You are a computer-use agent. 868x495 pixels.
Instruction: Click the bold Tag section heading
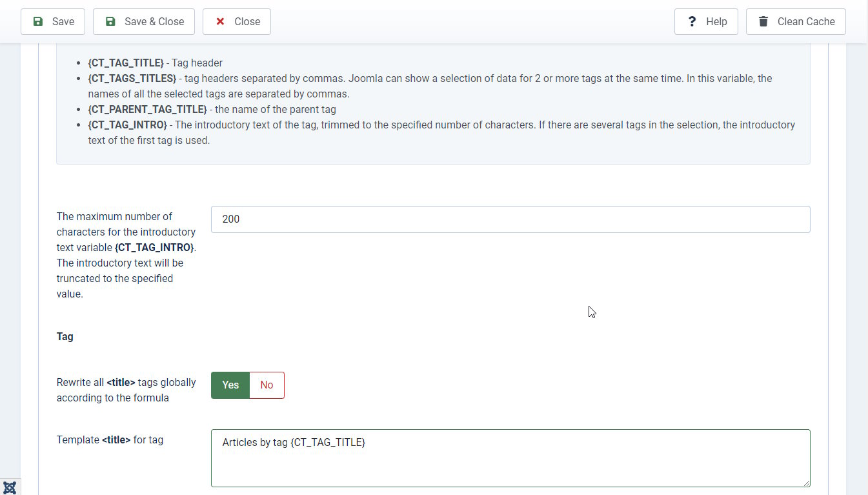click(x=65, y=337)
